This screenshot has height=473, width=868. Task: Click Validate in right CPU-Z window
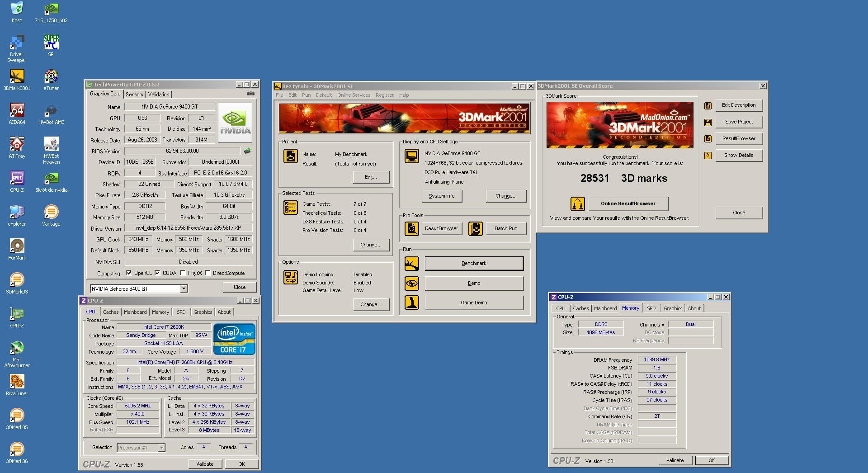[x=675, y=460]
